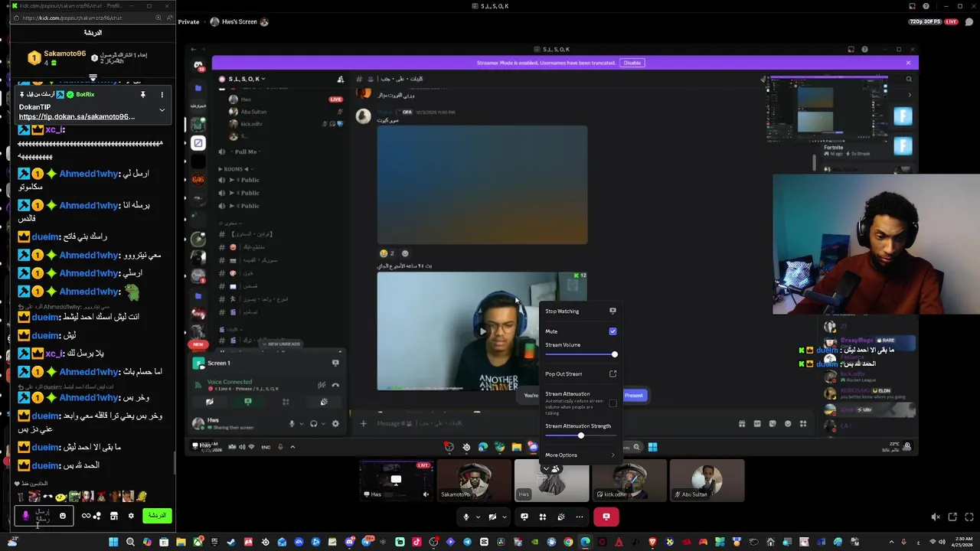
Task: Select the Abu Sultan participant tile
Action: tap(706, 481)
